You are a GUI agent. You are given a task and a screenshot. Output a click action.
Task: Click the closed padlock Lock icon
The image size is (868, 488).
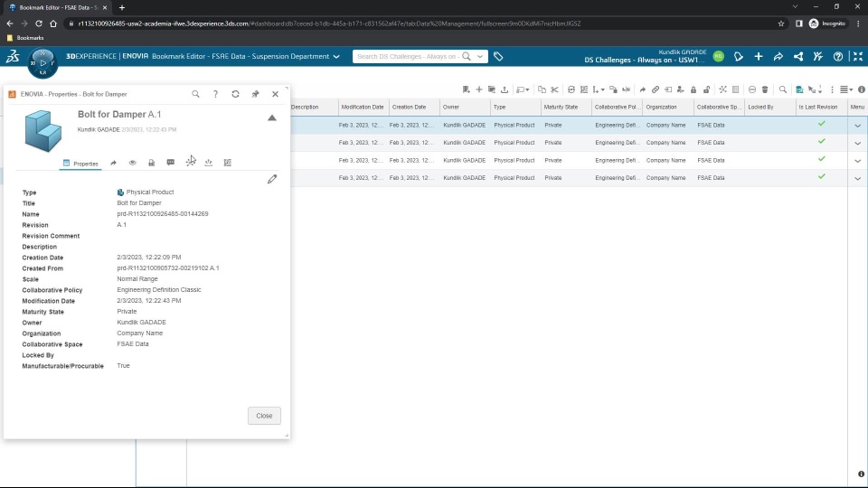tap(693, 89)
